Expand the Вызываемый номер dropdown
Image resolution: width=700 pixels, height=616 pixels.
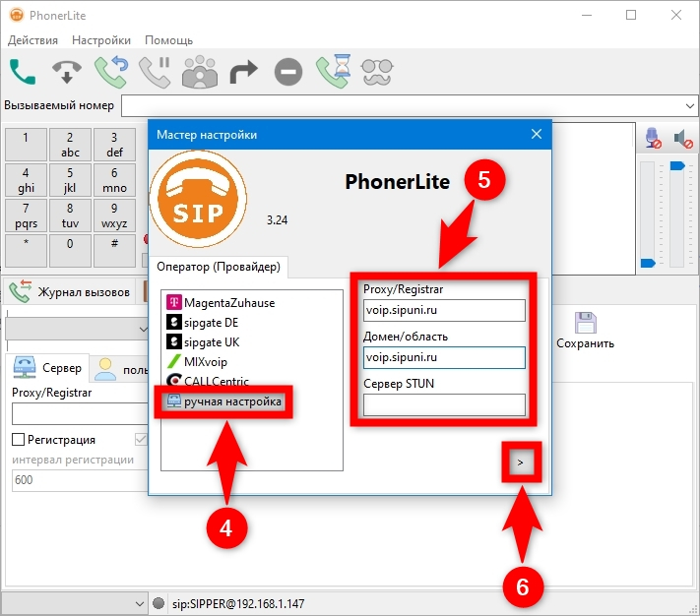point(690,106)
